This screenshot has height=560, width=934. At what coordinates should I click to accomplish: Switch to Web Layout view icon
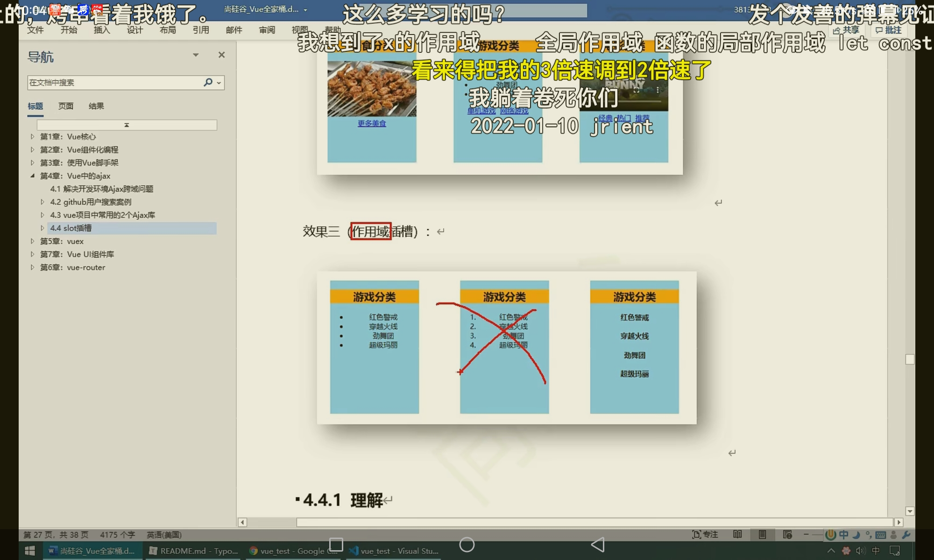pyautogui.click(x=787, y=534)
